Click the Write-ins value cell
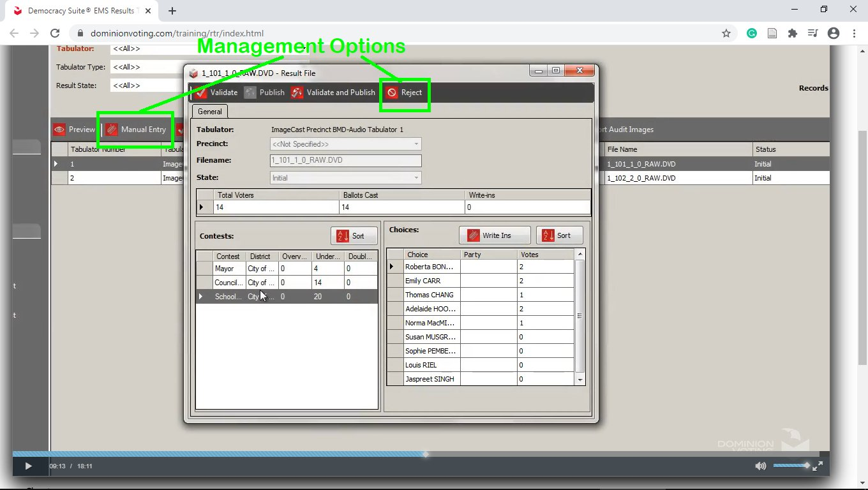The image size is (868, 490). coord(528,207)
